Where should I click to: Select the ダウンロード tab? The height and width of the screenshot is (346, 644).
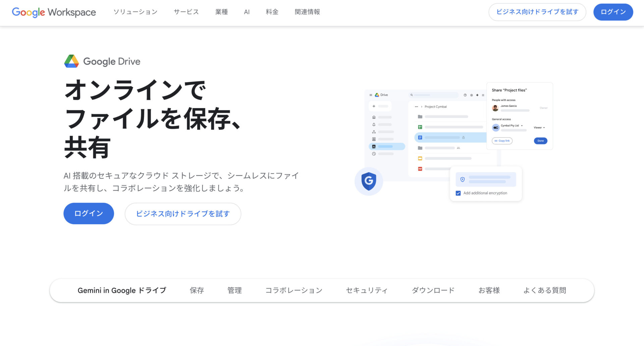(x=433, y=290)
